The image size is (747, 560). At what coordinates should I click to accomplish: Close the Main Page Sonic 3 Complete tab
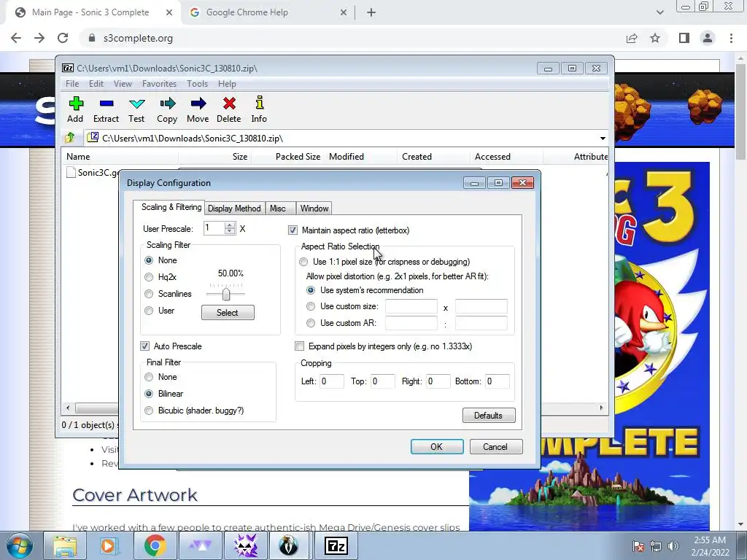click(169, 12)
